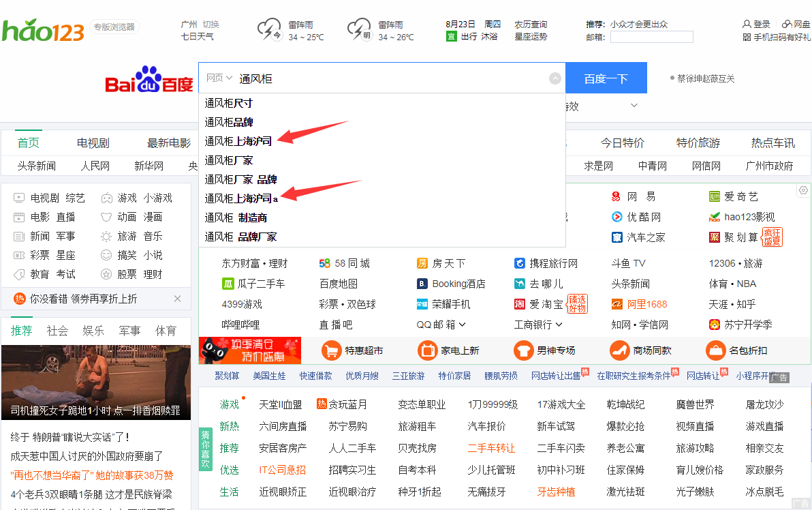Click 猜你喜欢 side tab
Viewport: 812px width, 510px height.
point(206,449)
